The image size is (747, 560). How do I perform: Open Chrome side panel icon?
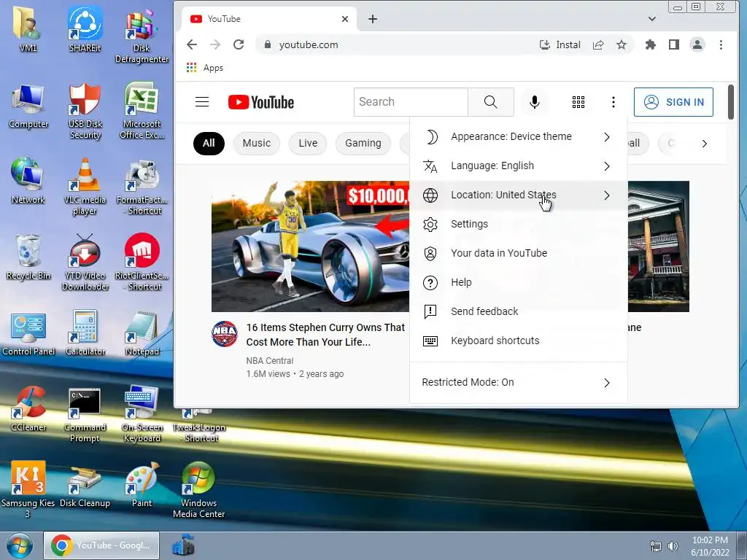click(673, 44)
